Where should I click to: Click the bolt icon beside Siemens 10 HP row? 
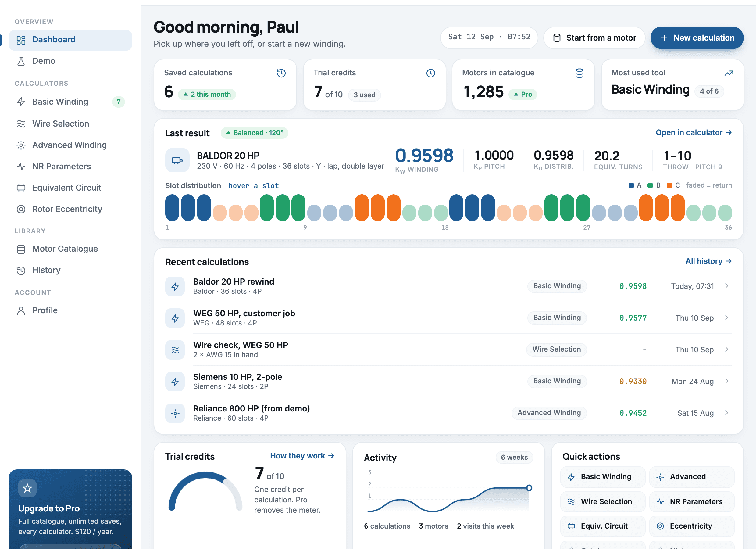(x=175, y=382)
